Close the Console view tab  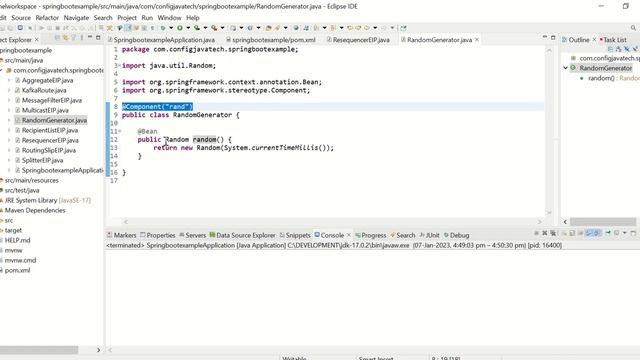349,235
